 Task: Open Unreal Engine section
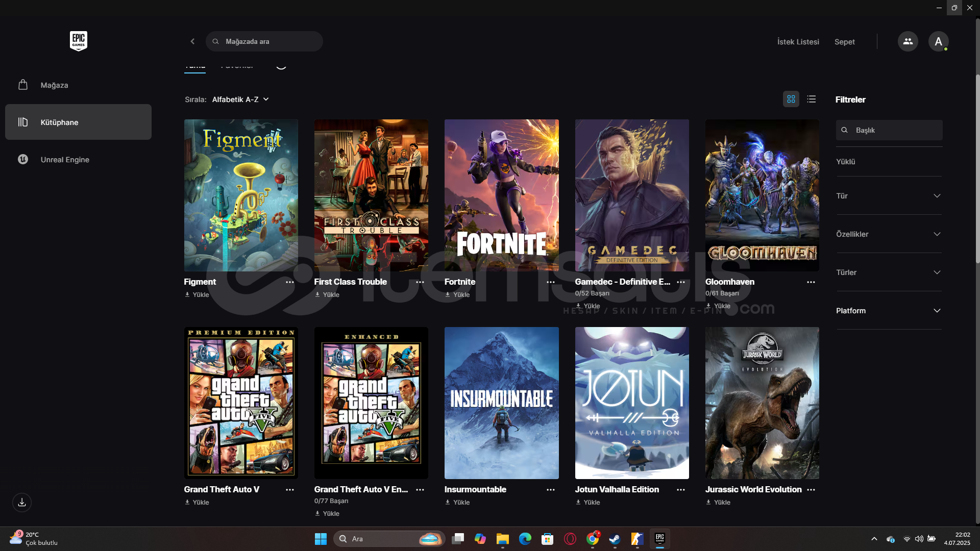(78, 159)
